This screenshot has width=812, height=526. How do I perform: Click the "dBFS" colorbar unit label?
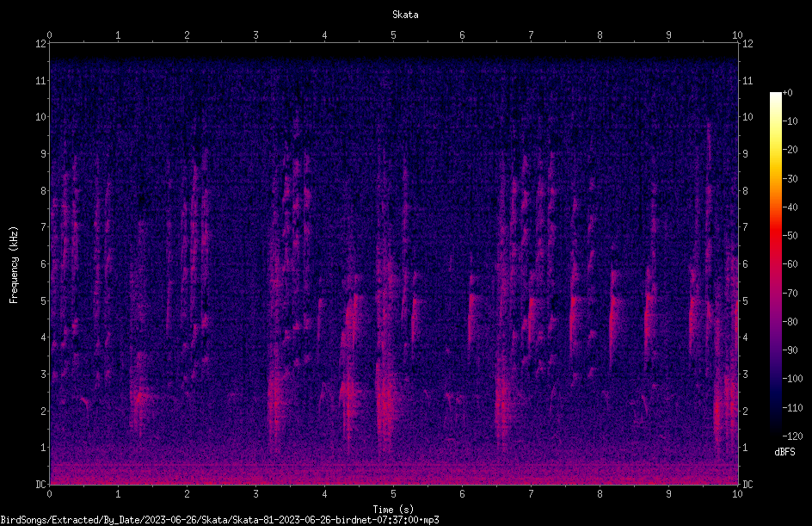click(784, 452)
